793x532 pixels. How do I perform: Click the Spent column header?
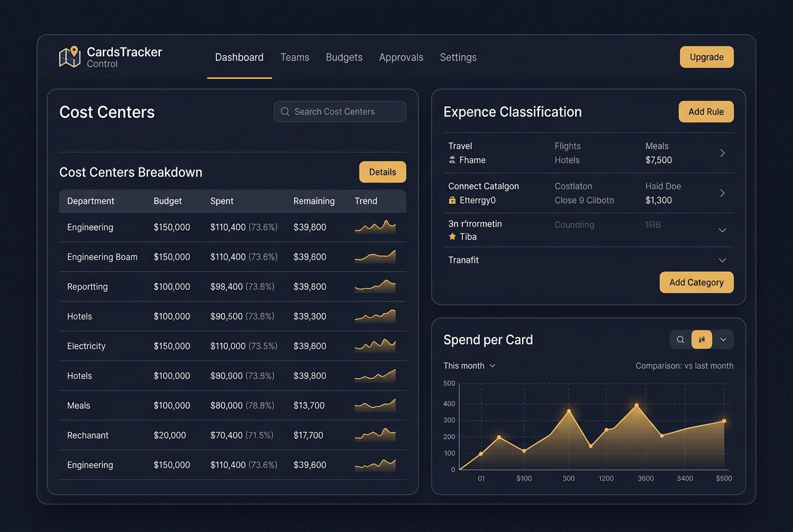click(221, 201)
